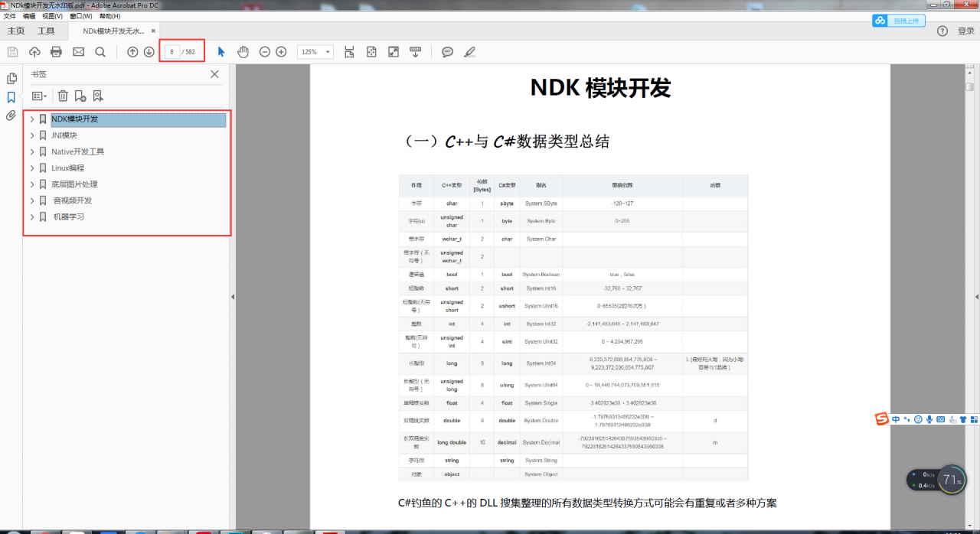Screen dimensions: 980x534
Task: Open the 窗口(W) menu
Action: point(81,16)
